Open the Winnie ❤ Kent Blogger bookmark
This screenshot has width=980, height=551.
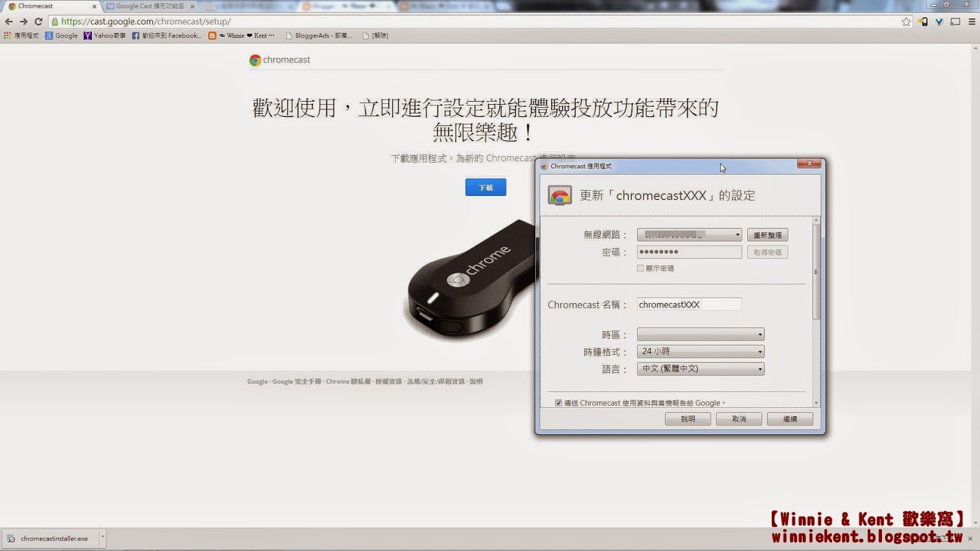(241, 36)
